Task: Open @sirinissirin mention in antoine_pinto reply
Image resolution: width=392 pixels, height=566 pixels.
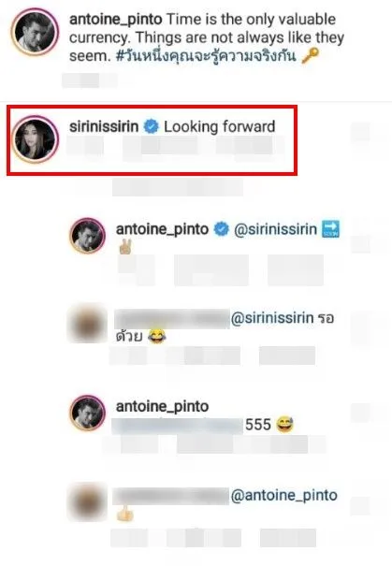Action: (275, 229)
